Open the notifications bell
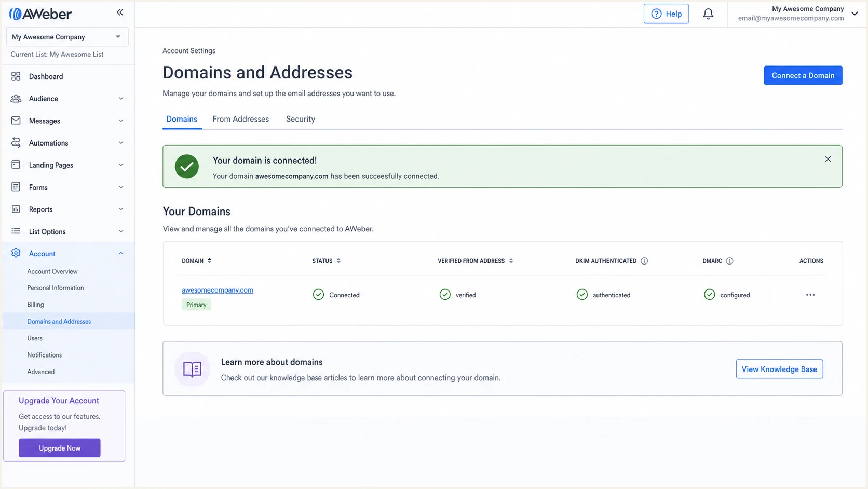This screenshot has width=868, height=489. [708, 14]
